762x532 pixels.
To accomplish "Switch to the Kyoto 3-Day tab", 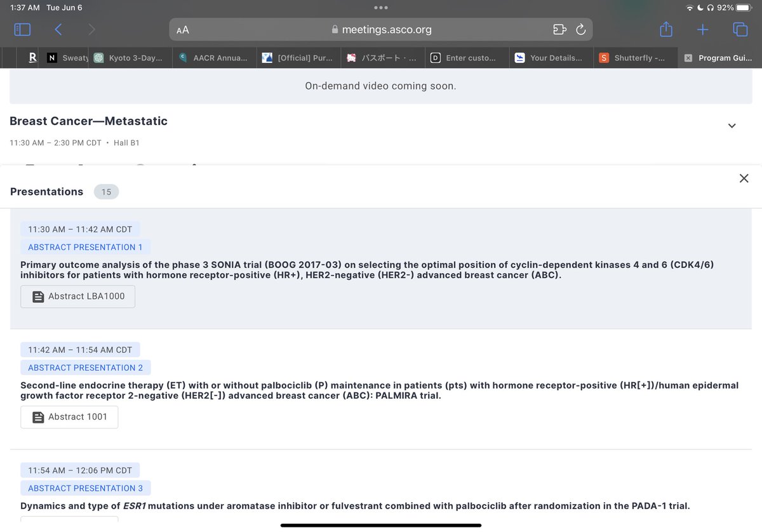I will click(131, 58).
